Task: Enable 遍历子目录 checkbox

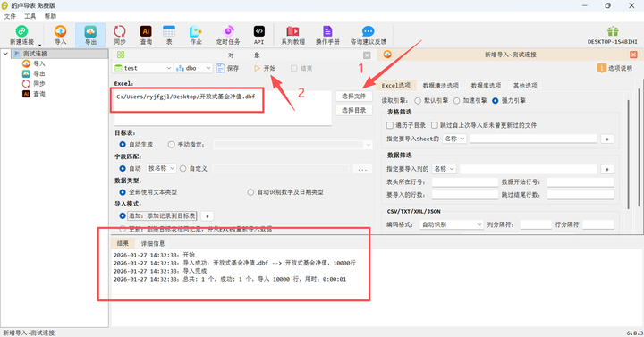Action: [390, 125]
